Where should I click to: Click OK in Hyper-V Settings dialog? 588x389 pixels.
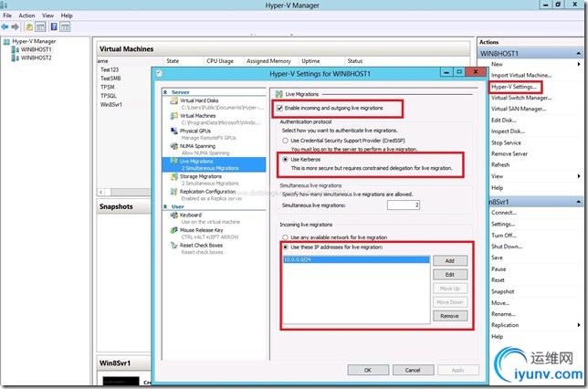368,370
